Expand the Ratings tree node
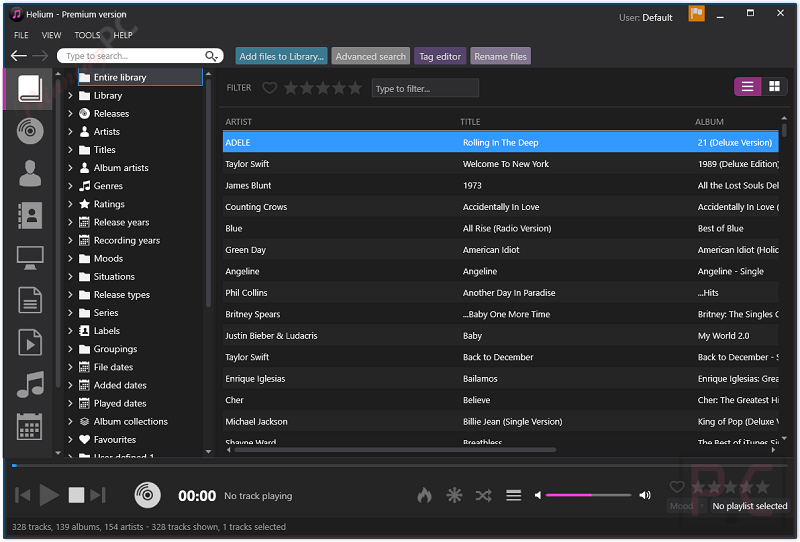Viewport: 800px width, 542px height. 70,204
